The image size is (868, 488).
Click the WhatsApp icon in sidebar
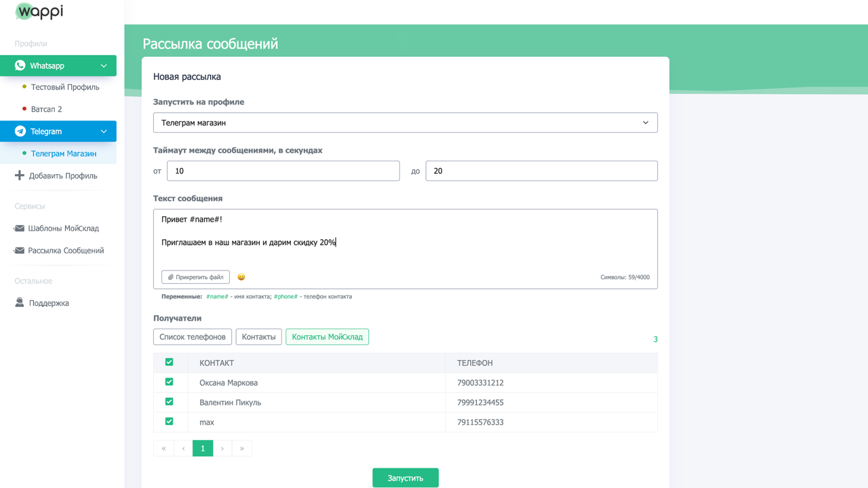20,66
